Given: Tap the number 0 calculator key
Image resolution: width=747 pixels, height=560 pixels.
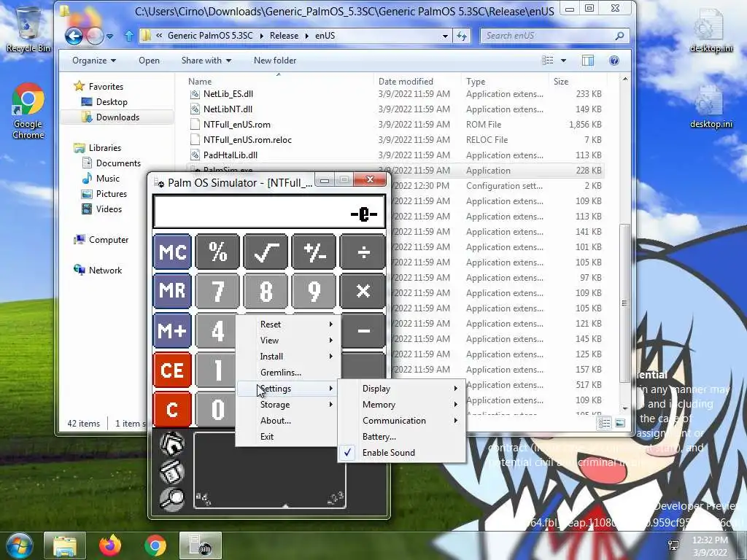Looking at the screenshot, I should point(216,410).
